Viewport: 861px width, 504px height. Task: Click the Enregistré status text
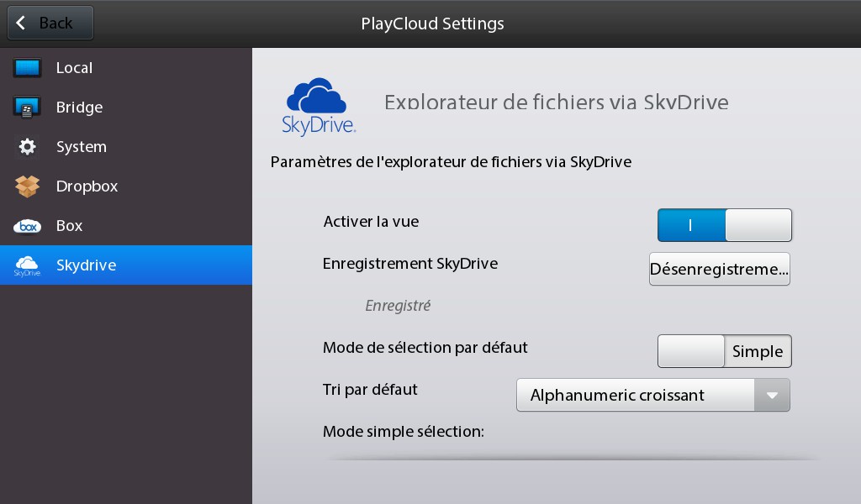398,306
